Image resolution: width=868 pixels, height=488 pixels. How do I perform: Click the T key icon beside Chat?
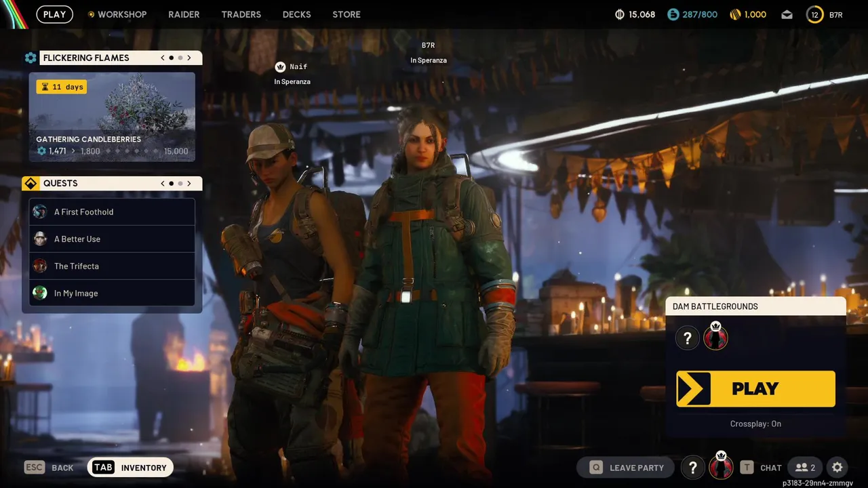click(747, 468)
